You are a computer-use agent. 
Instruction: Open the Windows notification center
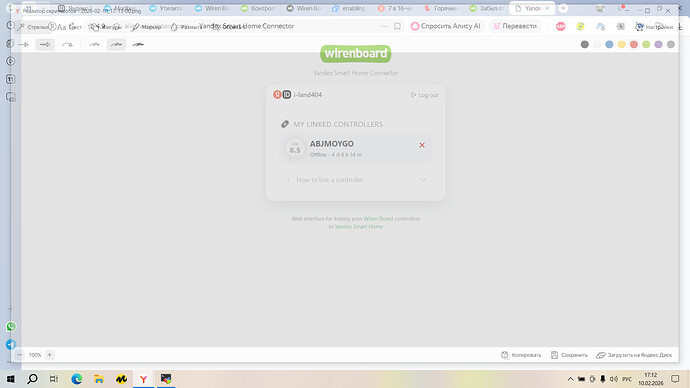pyautogui.click(x=675, y=379)
